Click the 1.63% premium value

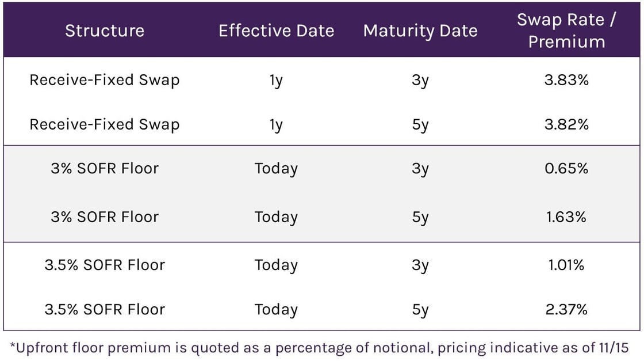coord(566,217)
